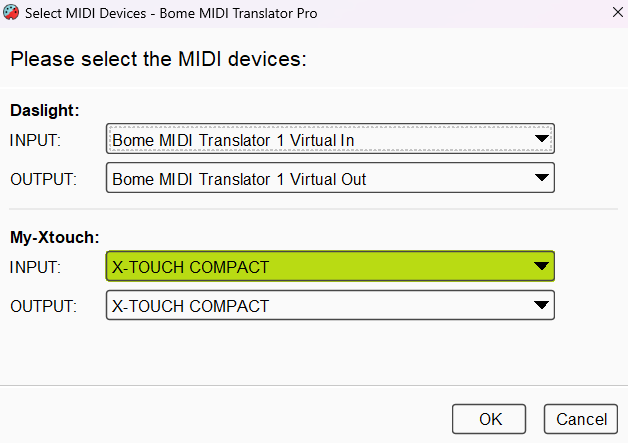Click the My-Xtouch INPUT dropdown arrow
The width and height of the screenshot is (628, 443).
coord(541,267)
